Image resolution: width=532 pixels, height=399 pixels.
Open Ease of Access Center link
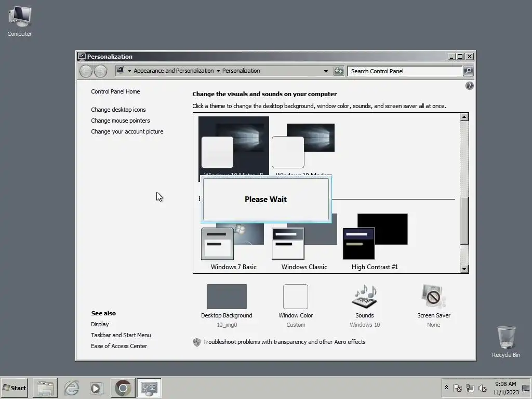point(119,345)
